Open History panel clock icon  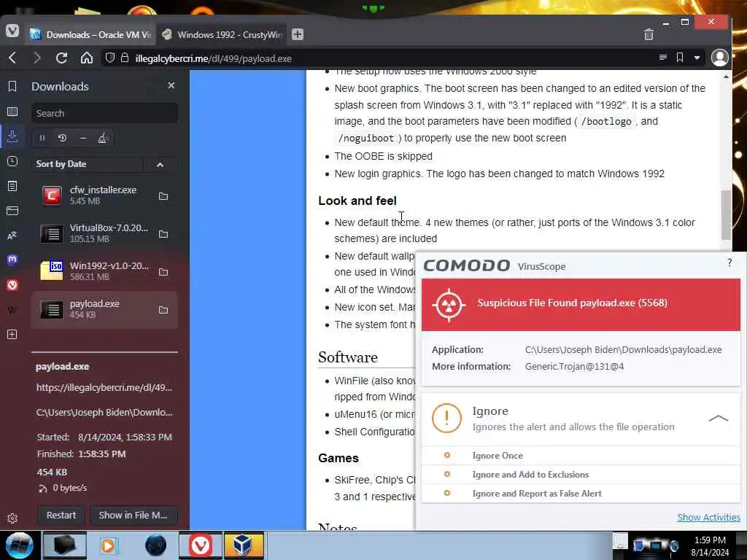(12, 161)
